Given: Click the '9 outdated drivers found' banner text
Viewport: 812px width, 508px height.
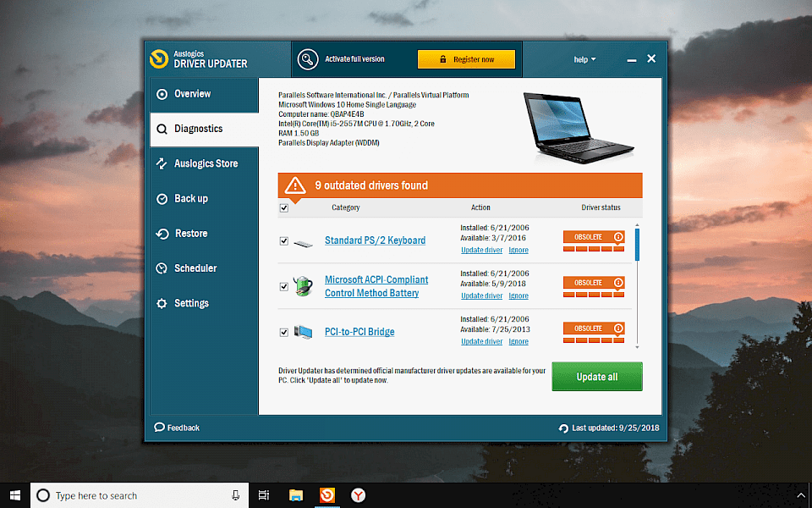Looking at the screenshot, I should [x=371, y=185].
